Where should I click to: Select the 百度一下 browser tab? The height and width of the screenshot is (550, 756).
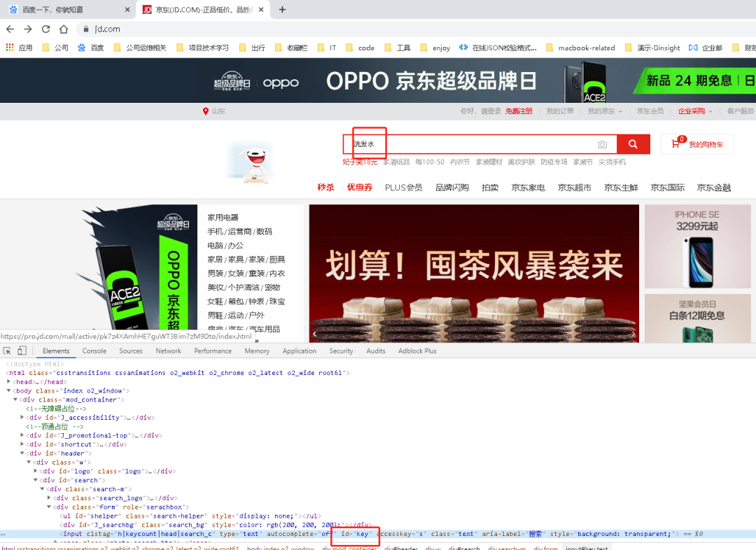click(52, 10)
